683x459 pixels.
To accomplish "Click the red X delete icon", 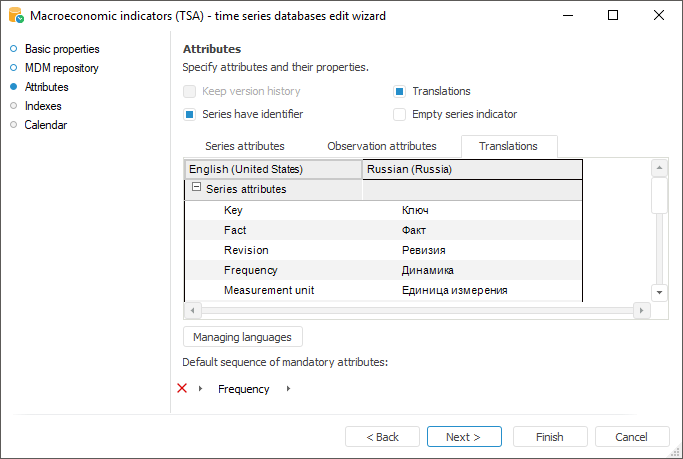I will point(182,388).
